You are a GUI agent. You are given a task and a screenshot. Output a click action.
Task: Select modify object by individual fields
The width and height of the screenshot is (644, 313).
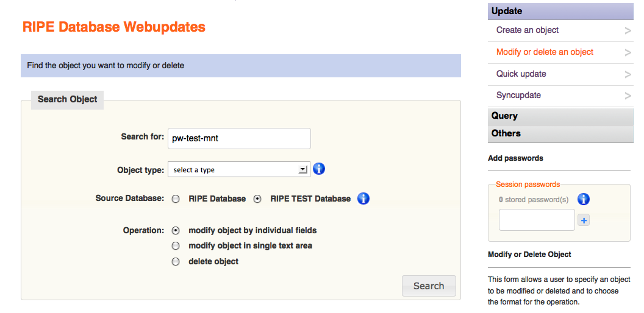point(176,231)
